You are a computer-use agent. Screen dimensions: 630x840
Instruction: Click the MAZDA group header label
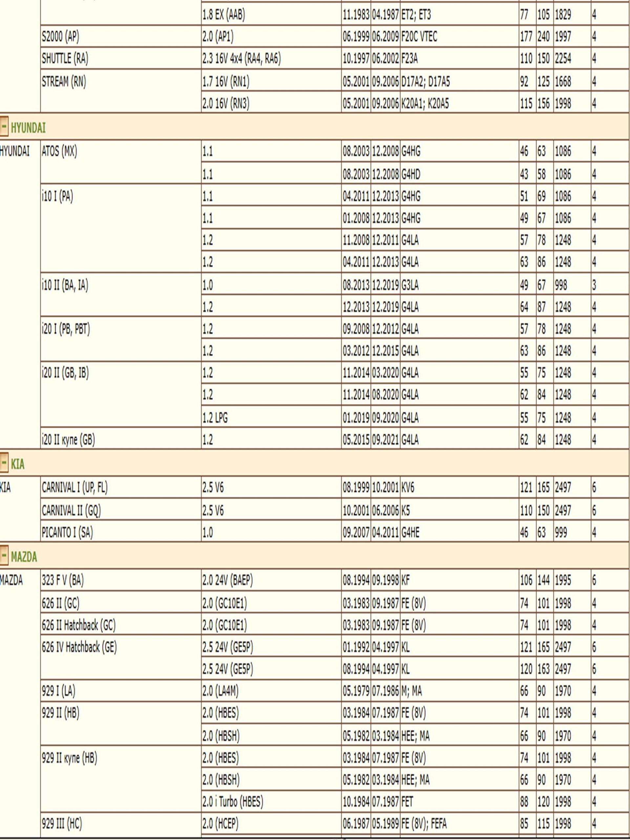click(24, 557)
